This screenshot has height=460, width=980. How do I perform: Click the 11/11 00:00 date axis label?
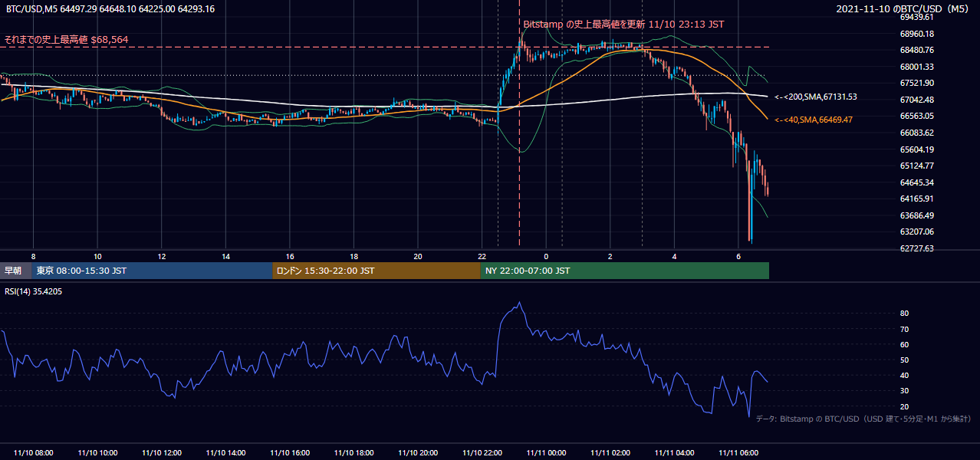[546, 453]
